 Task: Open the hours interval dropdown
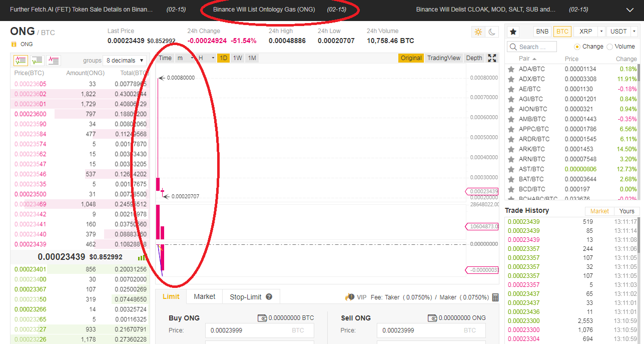point(205,58)
